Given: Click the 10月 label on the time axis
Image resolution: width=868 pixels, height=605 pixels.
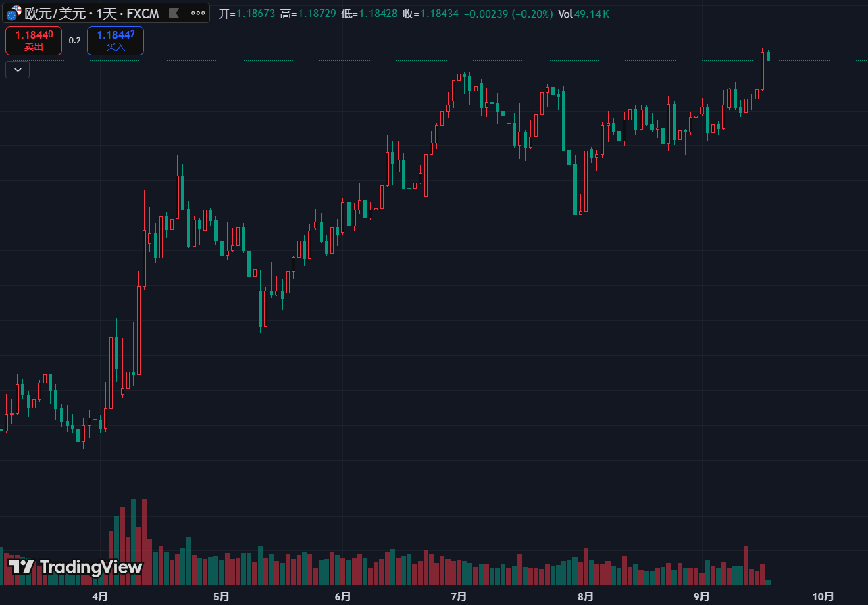Looking at the screenshot, I should click(823, 596).
